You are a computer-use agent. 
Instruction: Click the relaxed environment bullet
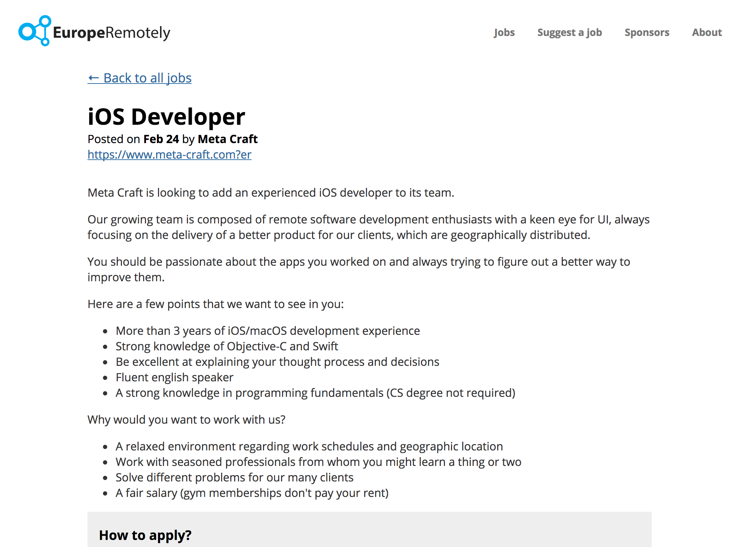[309, 447]
